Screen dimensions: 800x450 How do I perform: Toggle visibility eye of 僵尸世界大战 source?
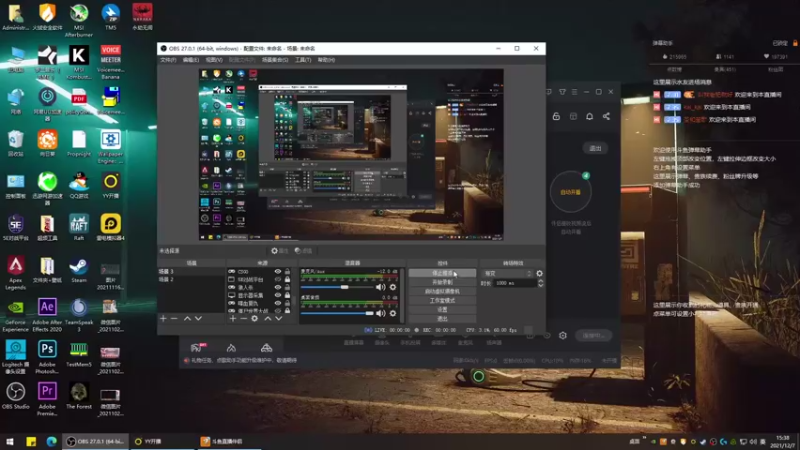point(278,311)
